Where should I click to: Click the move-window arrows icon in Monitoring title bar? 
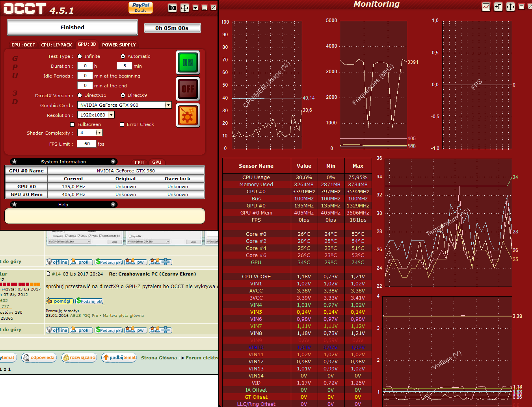[510, 7]
